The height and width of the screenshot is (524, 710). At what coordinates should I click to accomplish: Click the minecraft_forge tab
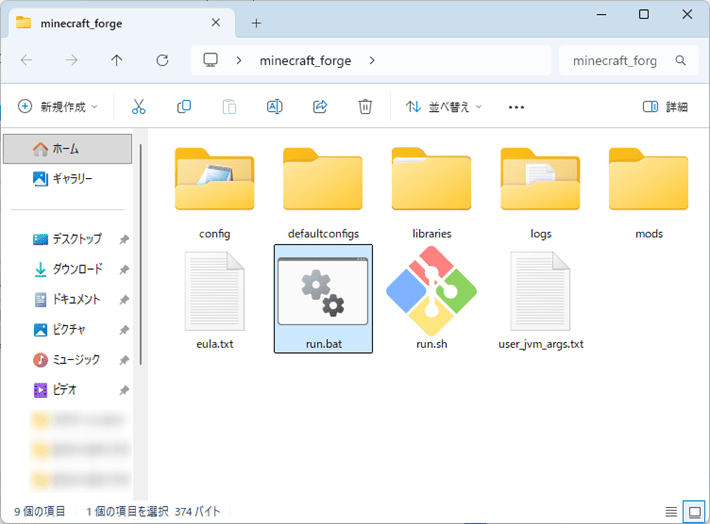[x=122, y=24]
